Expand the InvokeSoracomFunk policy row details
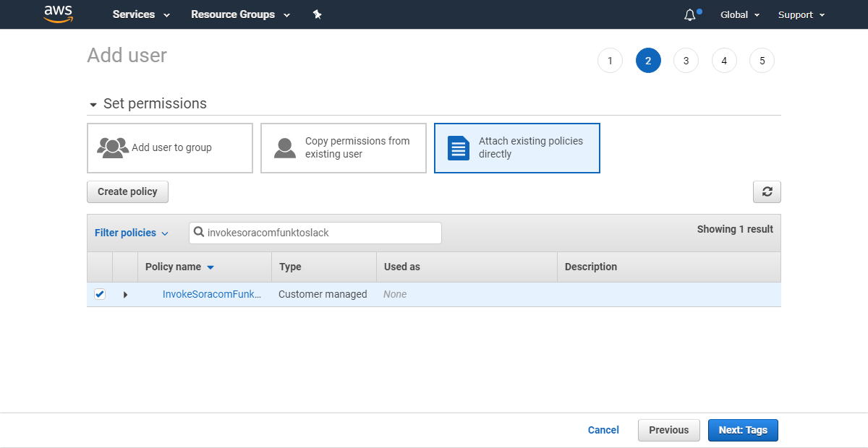This screenshot has width=868, height=448. click(x=125, y=295)
